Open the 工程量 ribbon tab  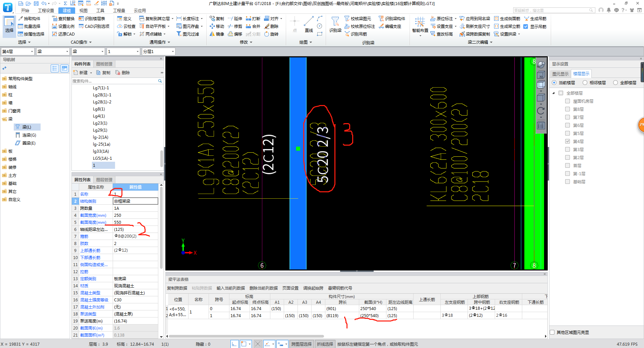point(119,10)
